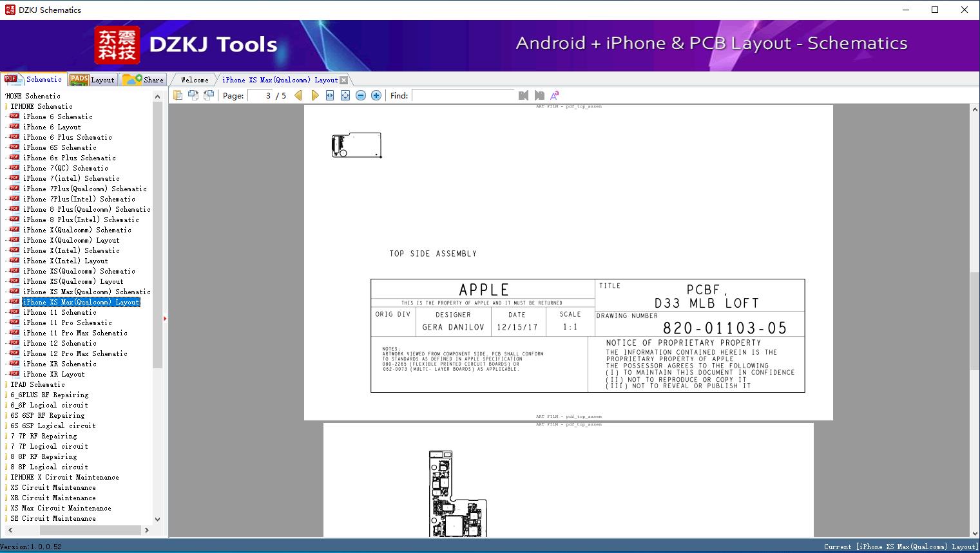Click the tree panel's scroll-right arrow
This screenshot has width=980, height=553.
tap(147, 530)
